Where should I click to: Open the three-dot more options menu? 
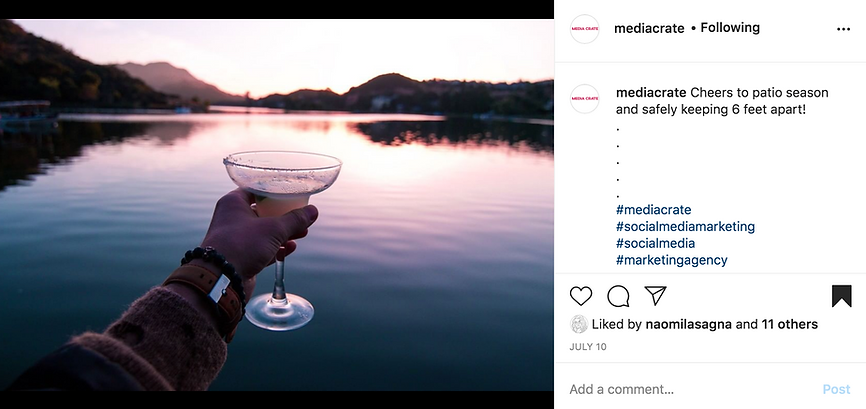click(843, 29)
